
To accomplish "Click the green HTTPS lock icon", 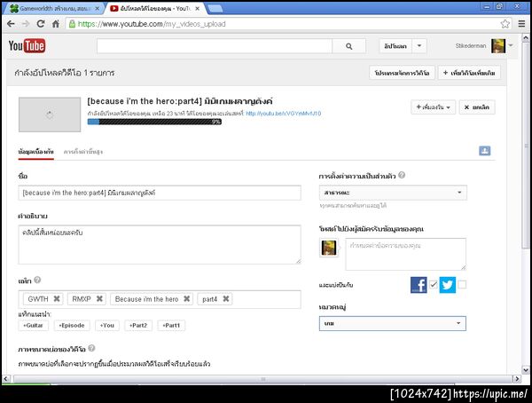I will pyautogui.click(x=72, y=24).
